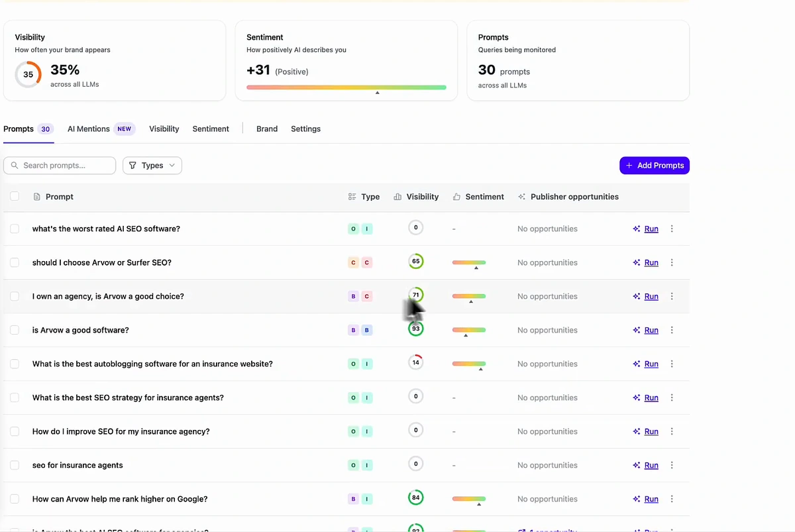Click sparkle icon beside Run in 'seo for insurance agents' row
Viewport: 795px width, 532px height.
tap(636, 465)
